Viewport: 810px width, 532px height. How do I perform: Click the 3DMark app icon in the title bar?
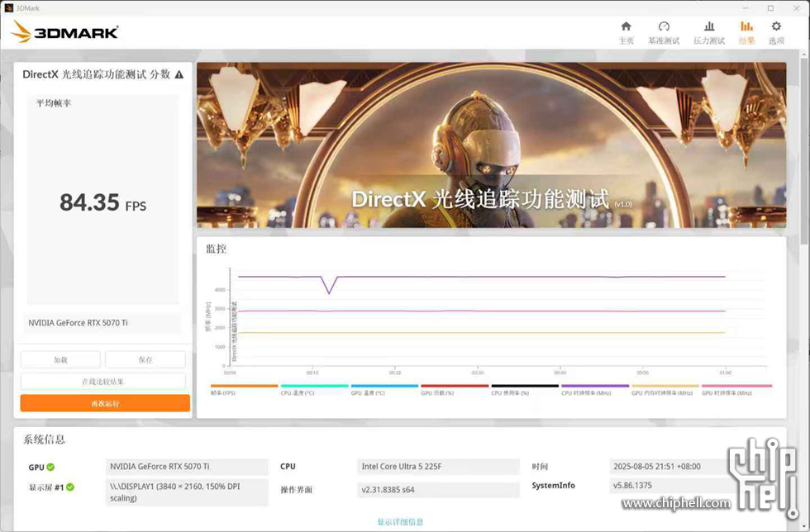(x=8, y=7)
